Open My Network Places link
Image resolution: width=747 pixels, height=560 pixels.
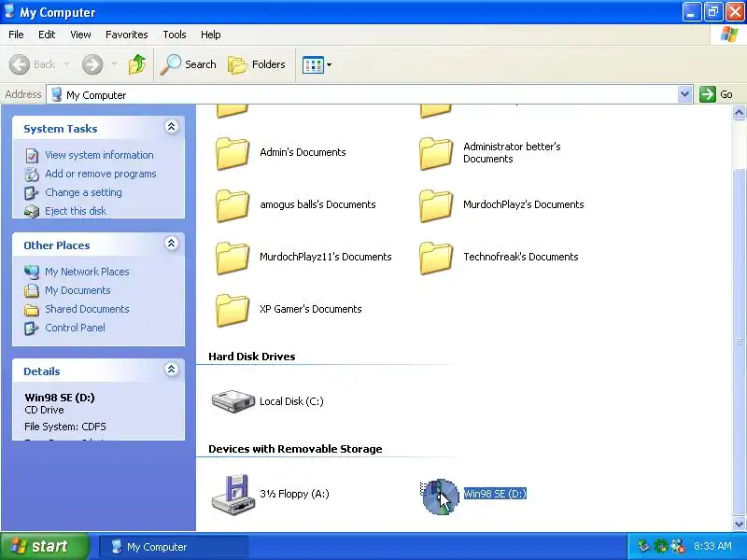(x=87, y=272)
